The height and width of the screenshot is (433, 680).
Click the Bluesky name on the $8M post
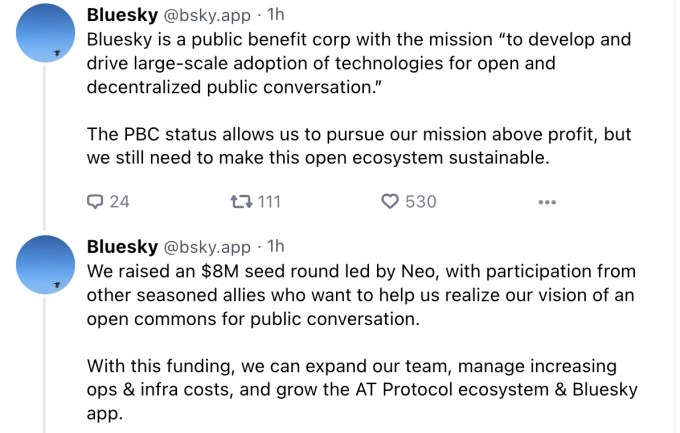(x=122, y=246)
